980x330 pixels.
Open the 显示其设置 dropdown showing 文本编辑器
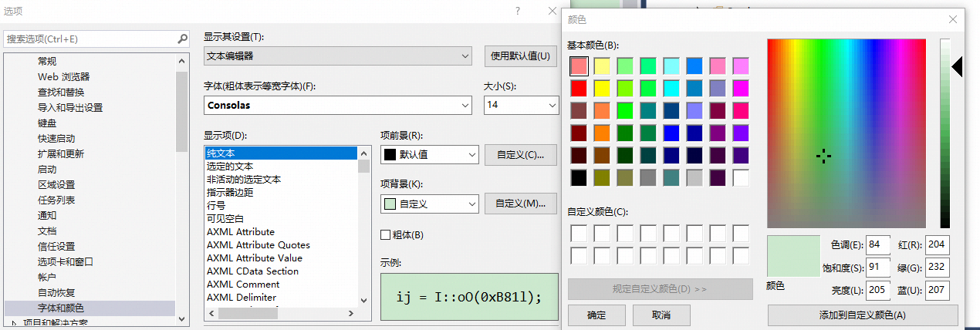pos(338,56)
